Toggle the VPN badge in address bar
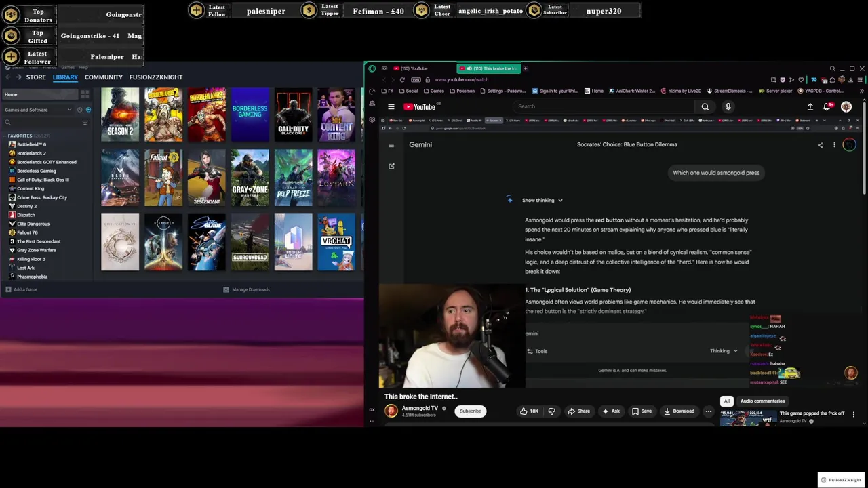The height and width of the screenshot is (488, 868). pos(416,80)
